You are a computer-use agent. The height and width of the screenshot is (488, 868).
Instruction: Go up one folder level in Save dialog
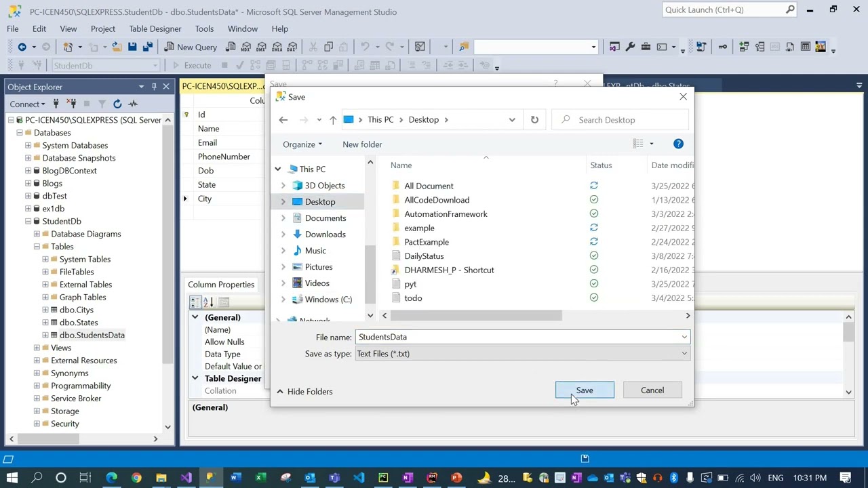click(x=333, y=120)
